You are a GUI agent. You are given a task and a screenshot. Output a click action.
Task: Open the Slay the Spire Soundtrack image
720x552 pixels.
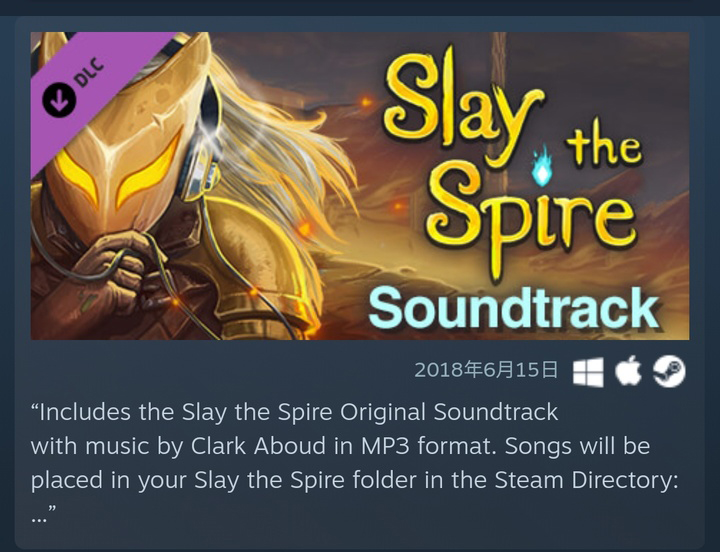pos(360,186)
